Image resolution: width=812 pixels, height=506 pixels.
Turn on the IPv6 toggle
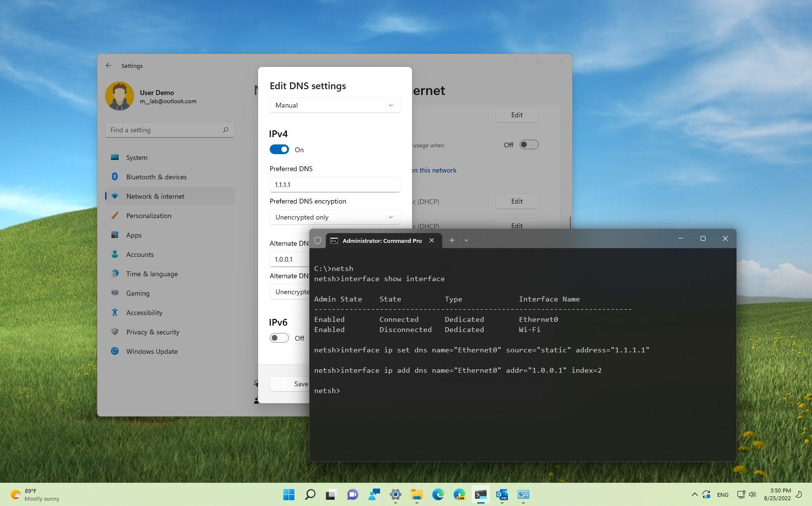tap(279, 338)
